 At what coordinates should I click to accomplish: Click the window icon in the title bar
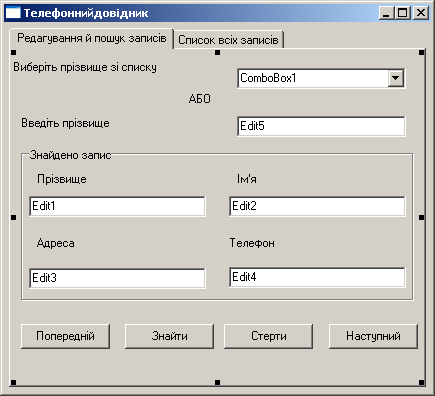pyautogui.click(x=13, y=13)
